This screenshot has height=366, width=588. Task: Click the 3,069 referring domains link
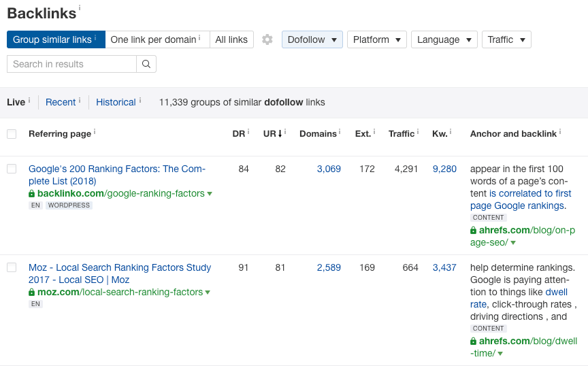coord(329,169)
